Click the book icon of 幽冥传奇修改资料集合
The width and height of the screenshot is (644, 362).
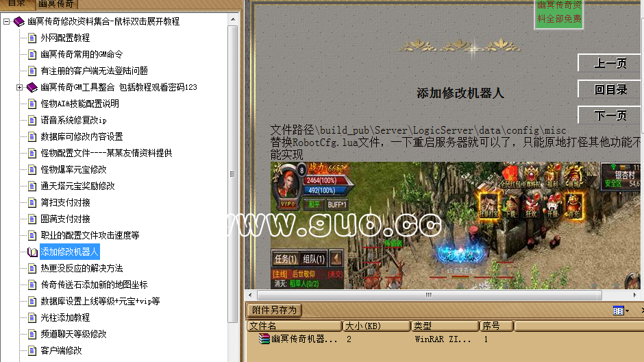[x=19, y=21]
